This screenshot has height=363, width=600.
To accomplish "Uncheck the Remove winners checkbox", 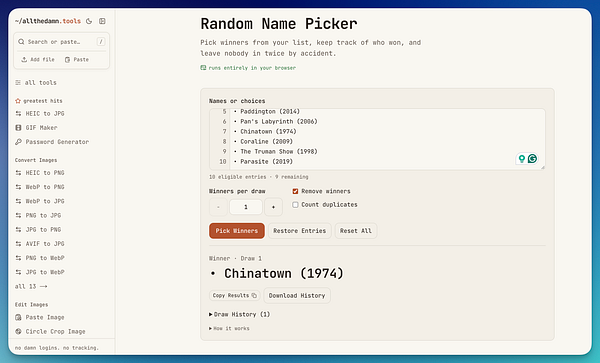I will 295,191.
